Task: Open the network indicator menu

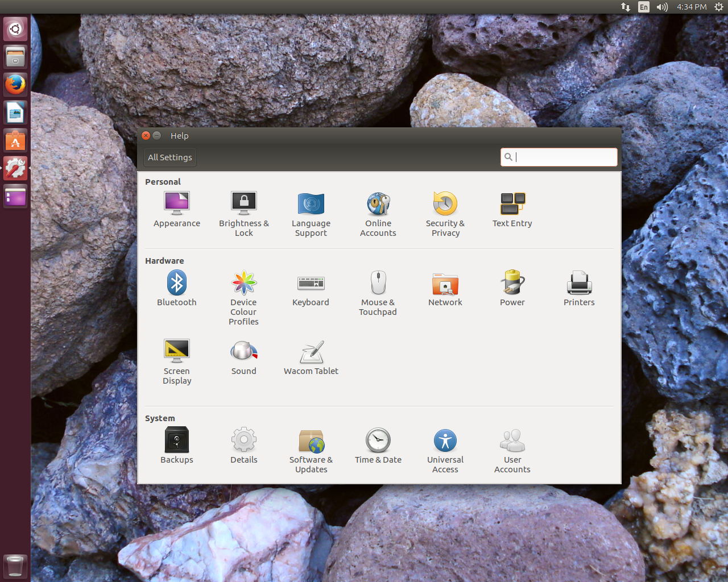Action: click(x=626, y=7)
